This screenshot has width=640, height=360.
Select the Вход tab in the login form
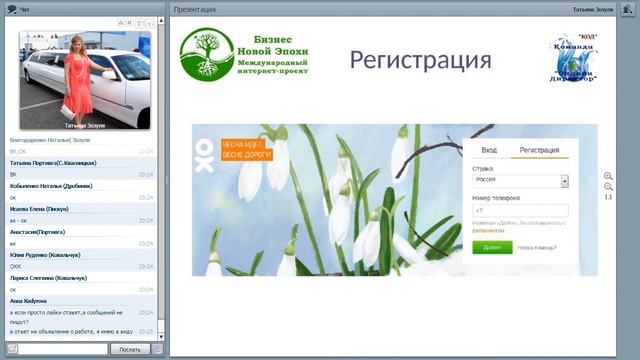(x=489, y=150)
